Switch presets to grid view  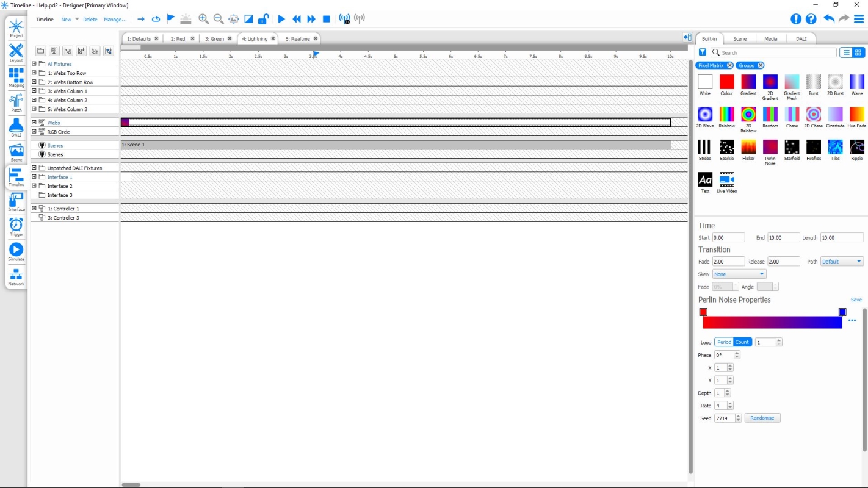click(858, 52)
